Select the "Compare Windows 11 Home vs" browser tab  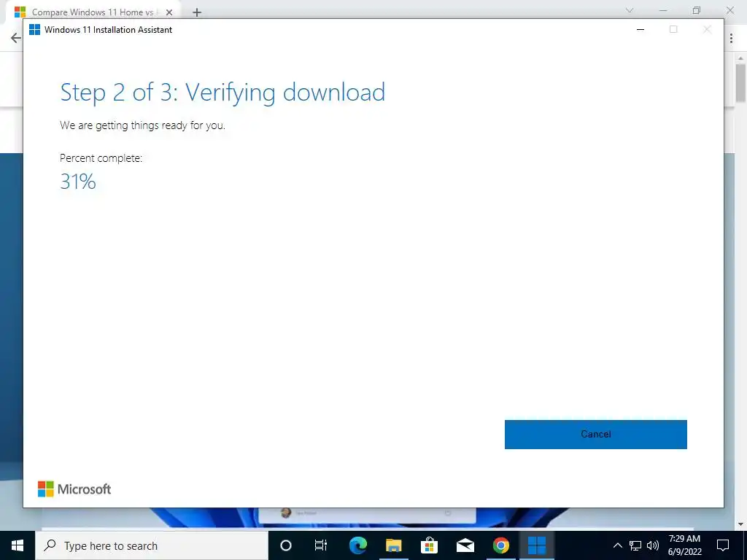(93, 12)
